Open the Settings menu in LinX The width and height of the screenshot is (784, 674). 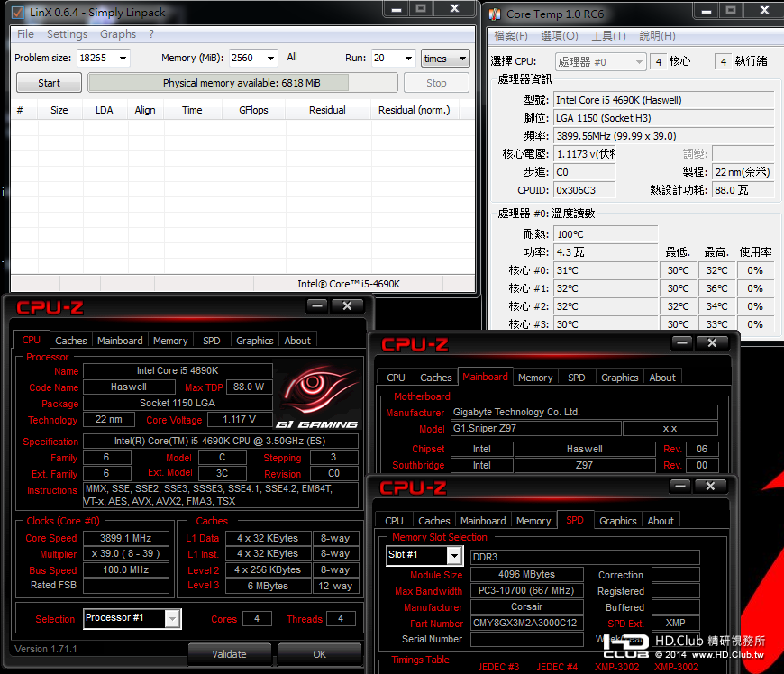[67, 34]
